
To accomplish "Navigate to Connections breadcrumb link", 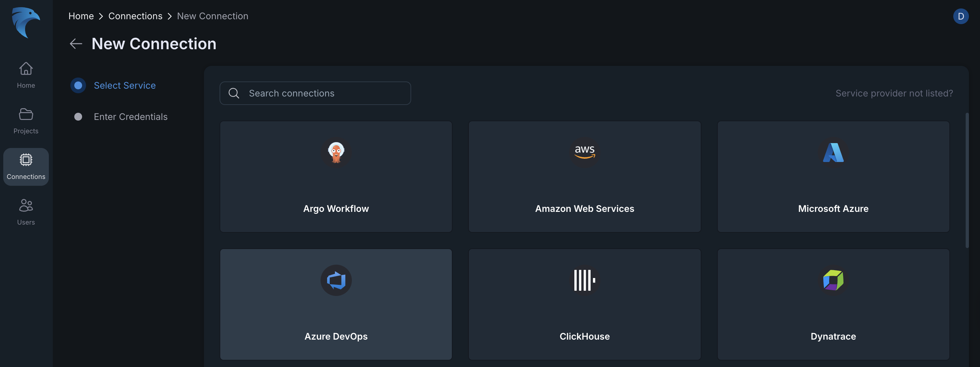I will point(135,16).
